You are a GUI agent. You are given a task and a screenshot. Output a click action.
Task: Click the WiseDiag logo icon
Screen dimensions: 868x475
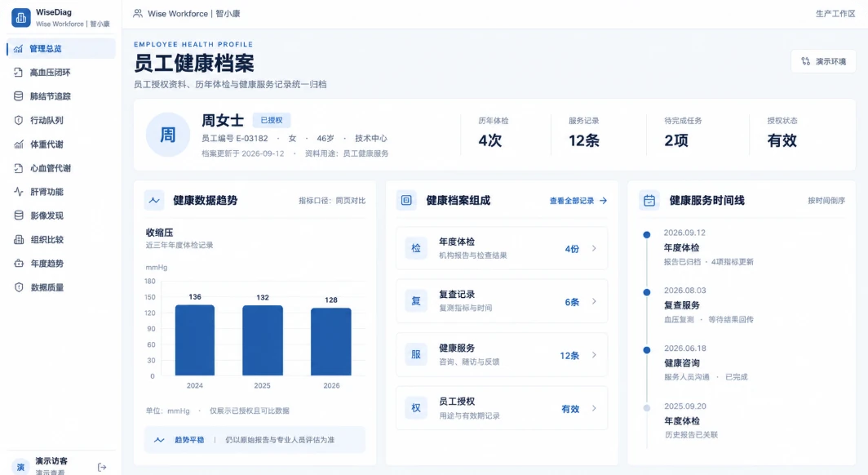(21, 18)
